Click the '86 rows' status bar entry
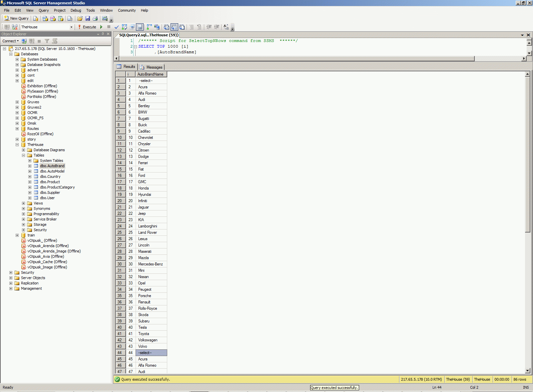This screenshot has width=533, height=392. [520, 379]
